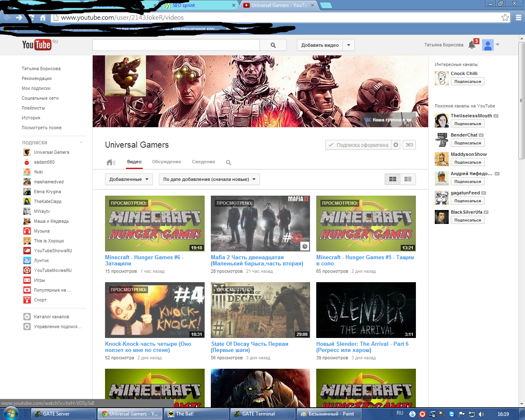Click Universal Gamers browser tab
Screen dimensions: 525x420
click(x=279, y=5)
